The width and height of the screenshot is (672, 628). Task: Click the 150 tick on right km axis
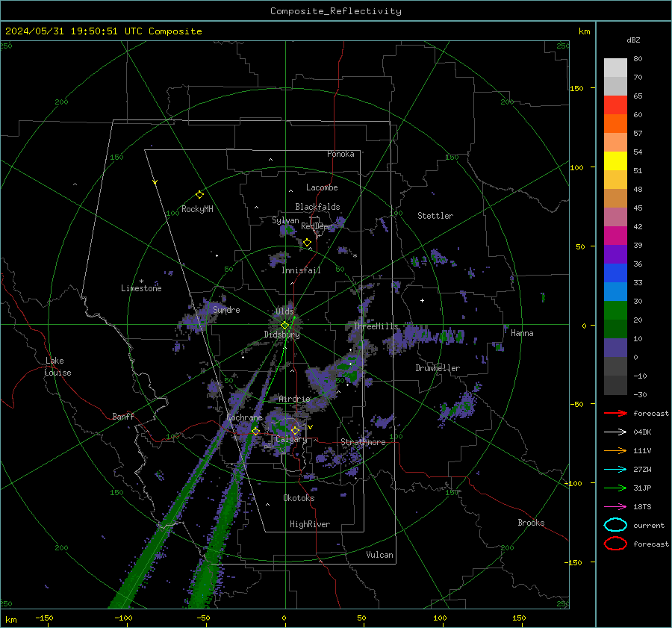tap(576, 88)
